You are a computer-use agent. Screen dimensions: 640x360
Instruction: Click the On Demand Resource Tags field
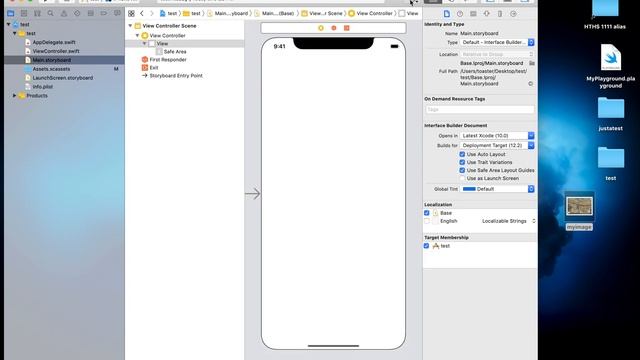480,110
